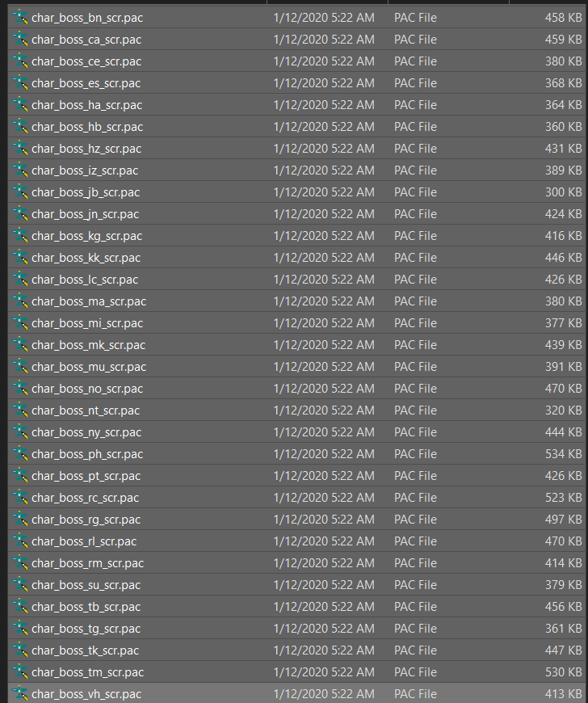Click the 300 KB size value

pyautogui.click(x=563, y=192)
